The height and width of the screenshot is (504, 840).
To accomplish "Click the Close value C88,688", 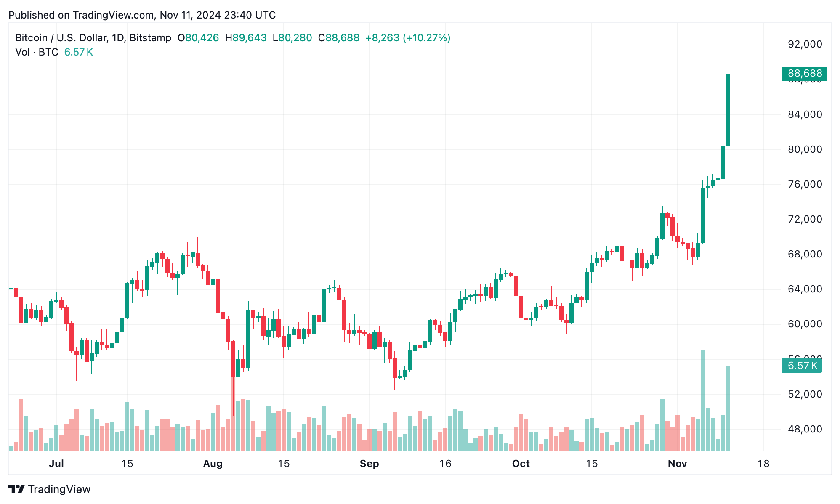I will [339, 38].
